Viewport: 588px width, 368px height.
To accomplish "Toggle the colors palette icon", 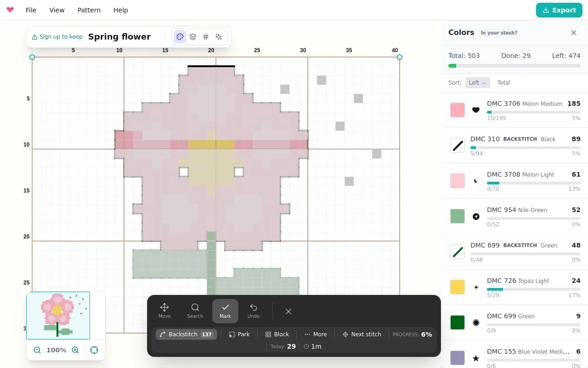I will (180, 37).
